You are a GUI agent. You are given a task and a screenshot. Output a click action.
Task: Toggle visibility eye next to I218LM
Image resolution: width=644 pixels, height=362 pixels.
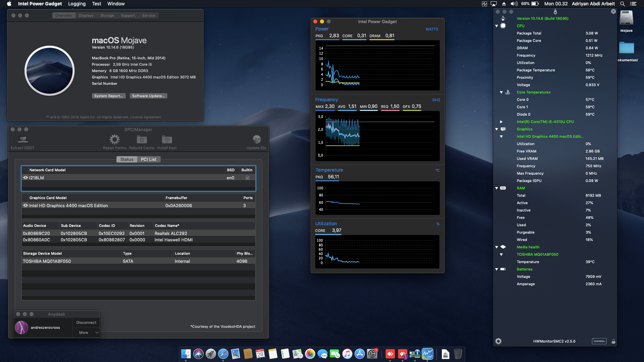tap(25, 178)
